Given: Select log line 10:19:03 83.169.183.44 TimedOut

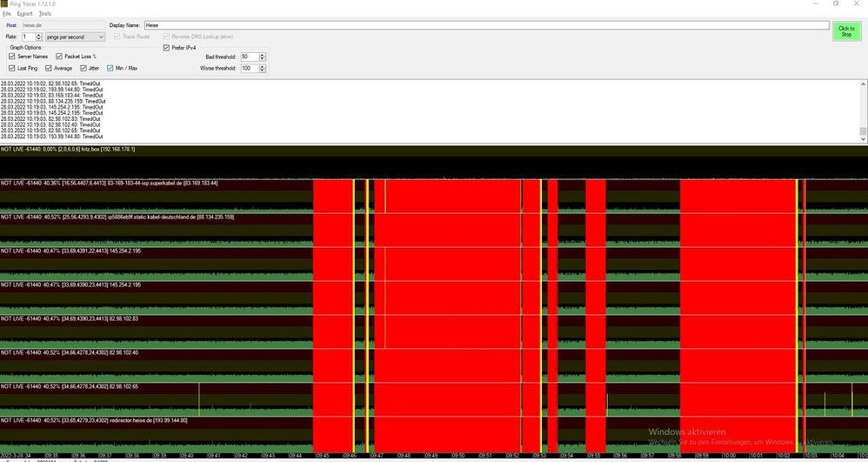Looking at the screenshot, I should 52,96.
